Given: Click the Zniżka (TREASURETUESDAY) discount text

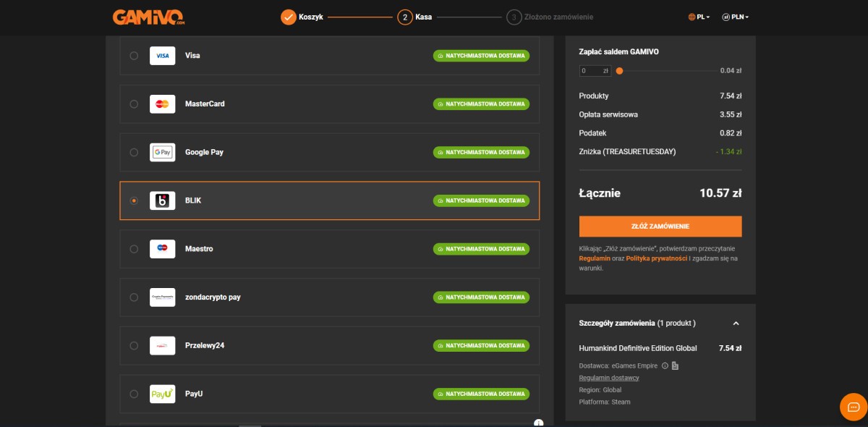Looking at the screenshot, I should [x=627, y=152].
